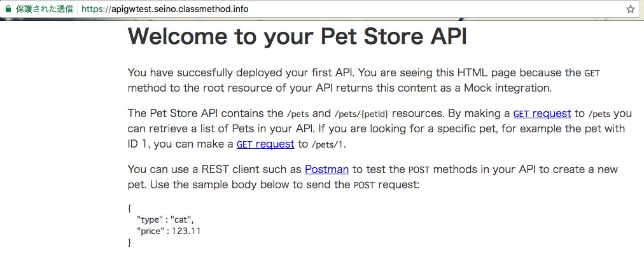The width and height of the screenshot is (644, 257).
Task: Bookmark this page with the star icon
Action: click(631, 9)
